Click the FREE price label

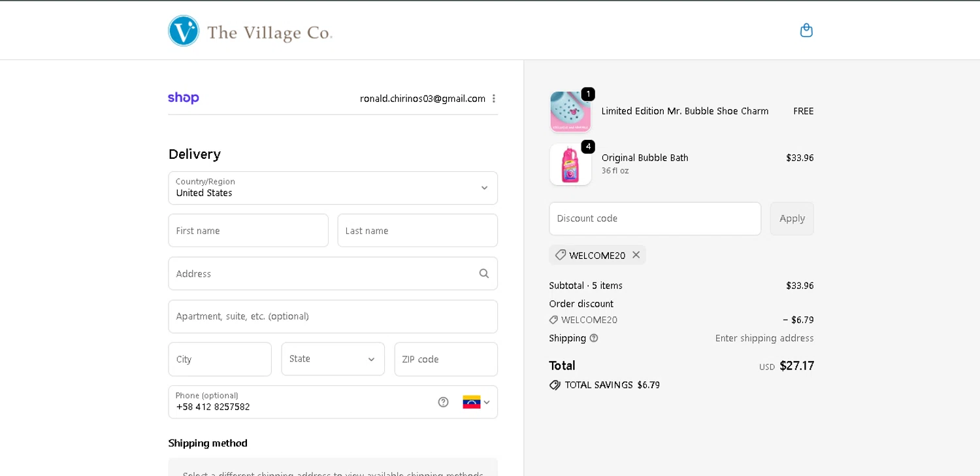tap(804, 111)
